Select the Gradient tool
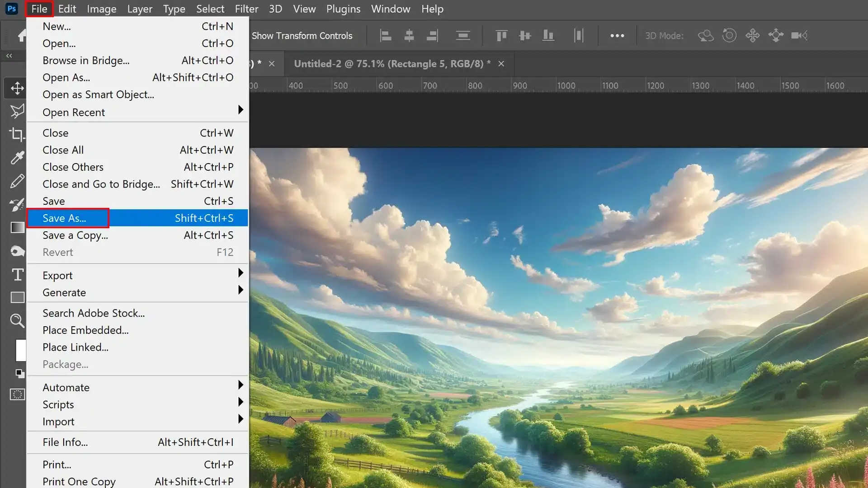Viewport: 868px width, 488px height. click(17, 227)
